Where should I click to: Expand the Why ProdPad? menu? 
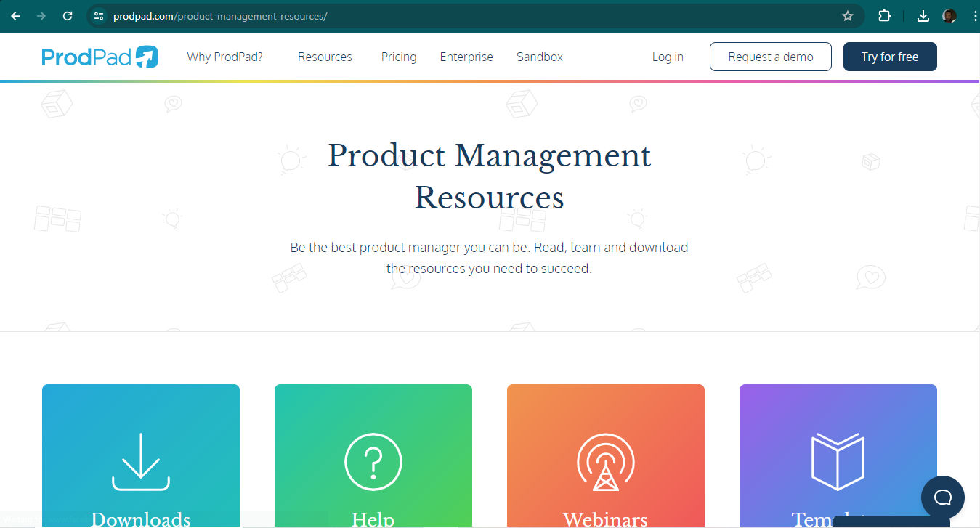(x=224, y=57)
